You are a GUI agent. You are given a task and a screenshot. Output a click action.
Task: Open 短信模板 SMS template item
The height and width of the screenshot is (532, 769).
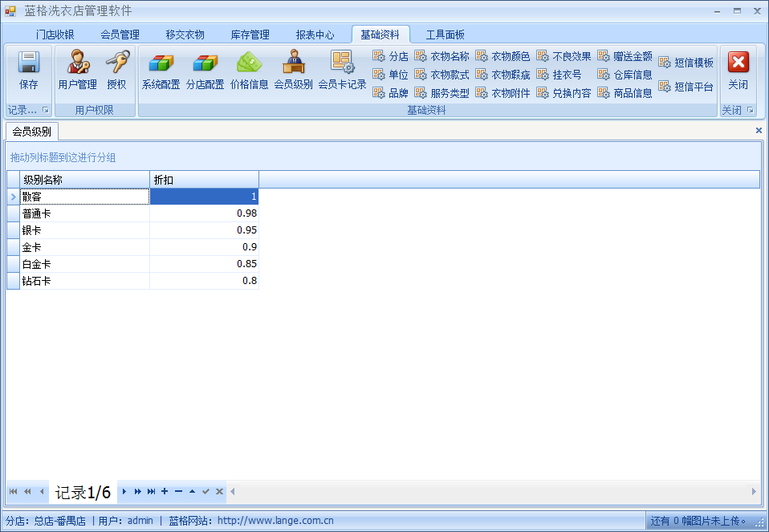tap(686, 63)
